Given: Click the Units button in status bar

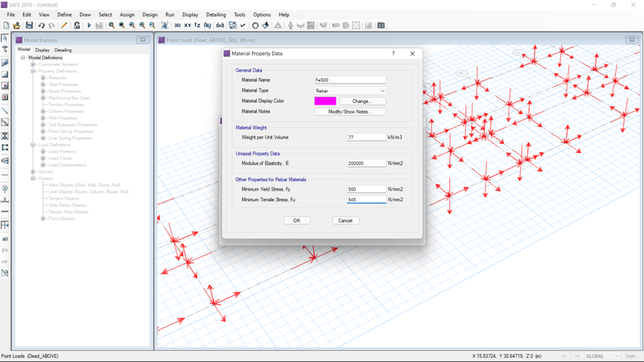Looking at the screenshot, I should click(633, 356).
